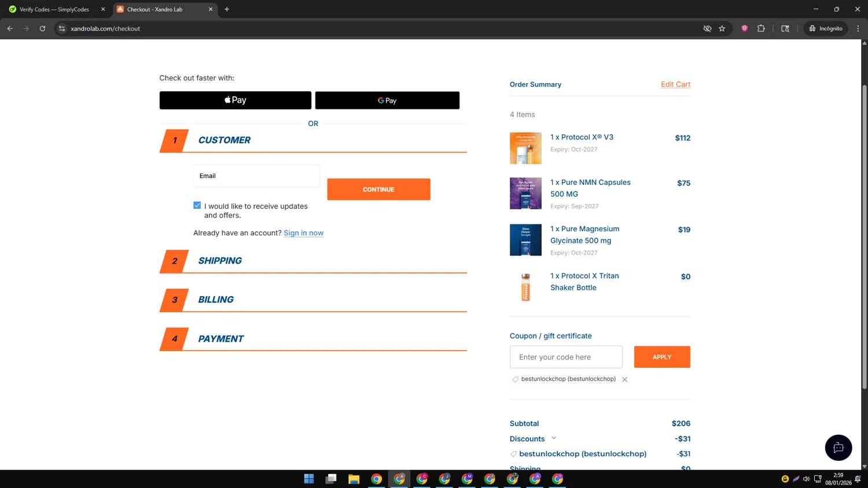Click the page vertical scrollbar
The height and width of the screenshot is (488, 868).
865,237
